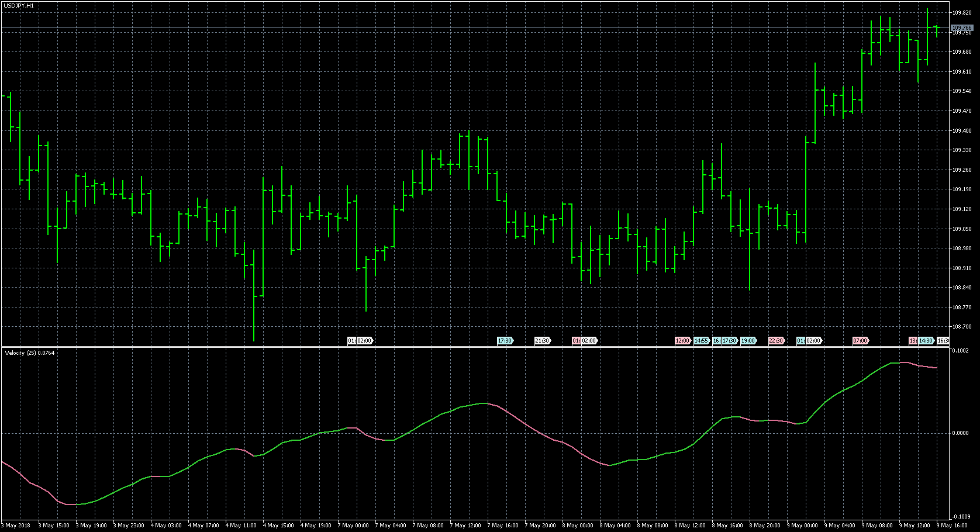Click the current price tag 109.766
This screenshot has width=980, height=532.
point(962,28)
